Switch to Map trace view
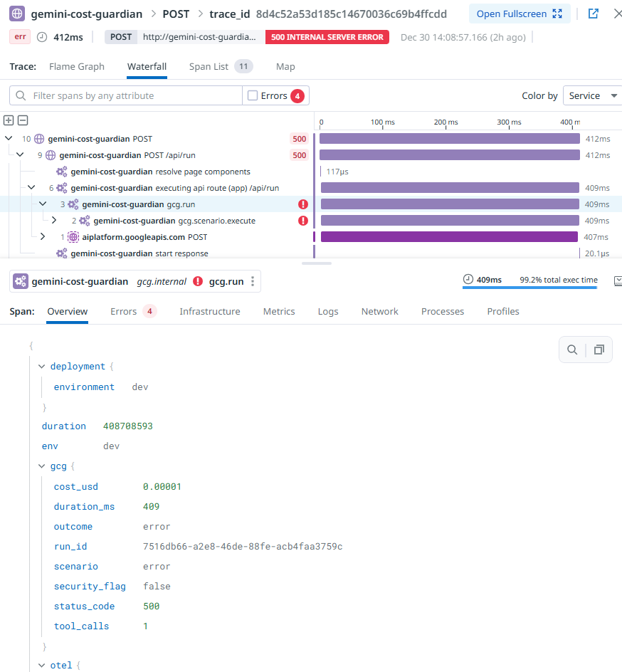This screenshot has width=622, height=672. [x=285, y=66]
